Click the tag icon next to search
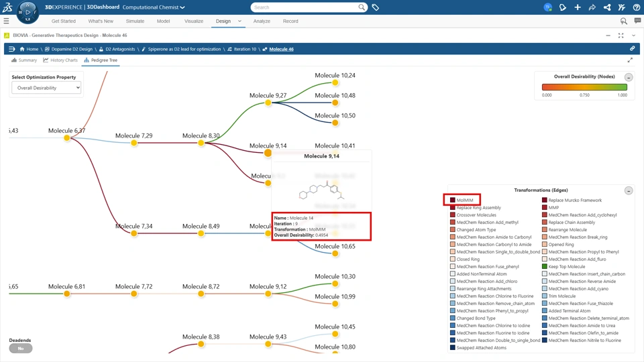Viewport: 644px width, 362px height. pyautogui.click(x=376, y=7)
